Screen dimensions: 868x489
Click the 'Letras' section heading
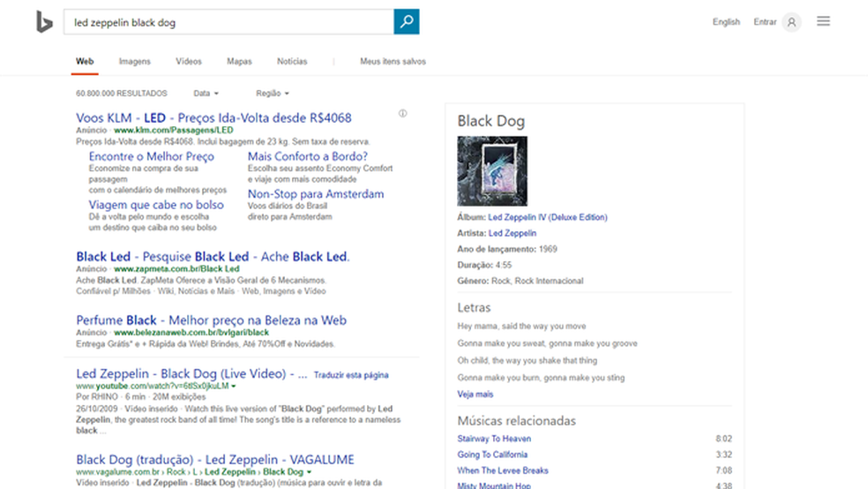(x=474, y=307)
